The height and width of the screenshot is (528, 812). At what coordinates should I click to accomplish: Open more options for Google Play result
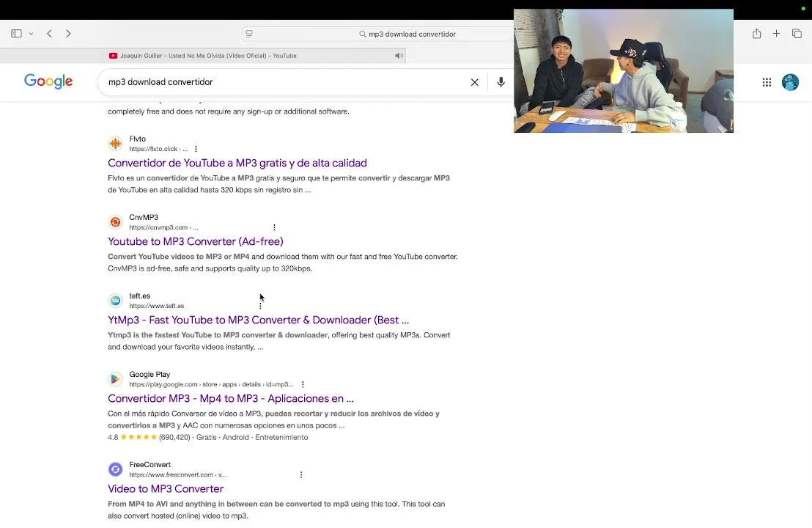click(303, 384)
